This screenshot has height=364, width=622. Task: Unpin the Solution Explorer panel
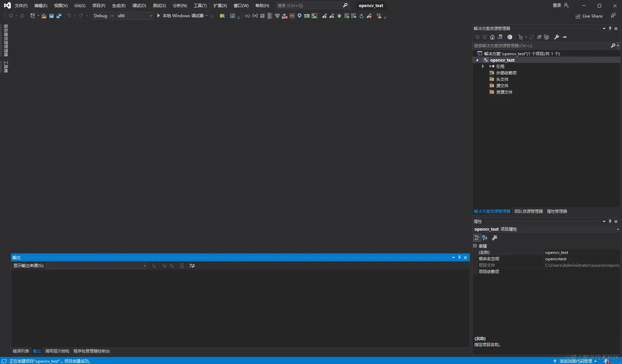click(x=610, y=28)
